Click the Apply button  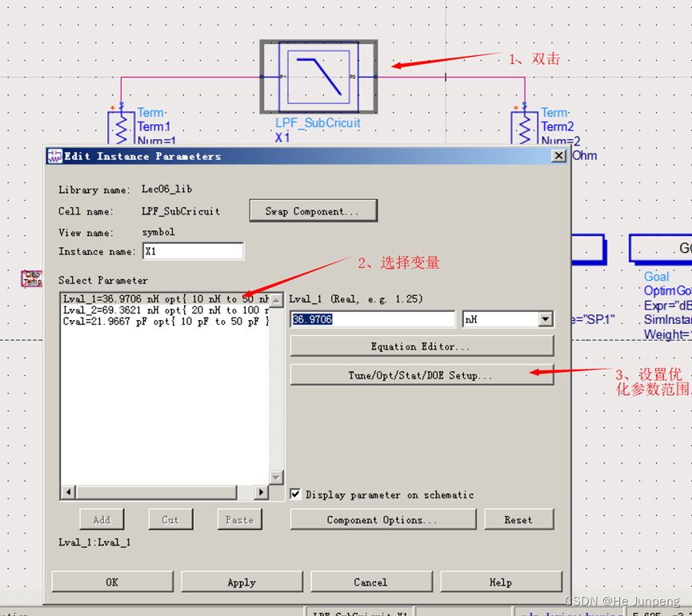click(x=242, y=582)
